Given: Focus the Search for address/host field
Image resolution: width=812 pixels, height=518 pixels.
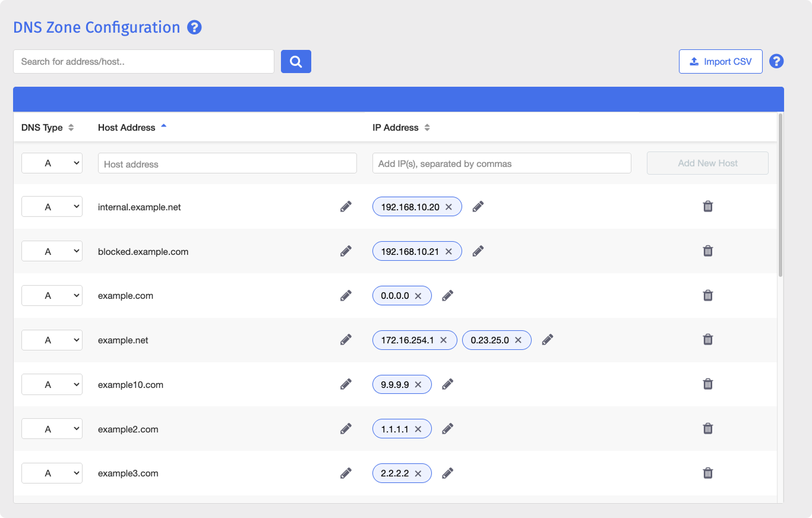Looking at the screenshot, I should coord(144,61).
